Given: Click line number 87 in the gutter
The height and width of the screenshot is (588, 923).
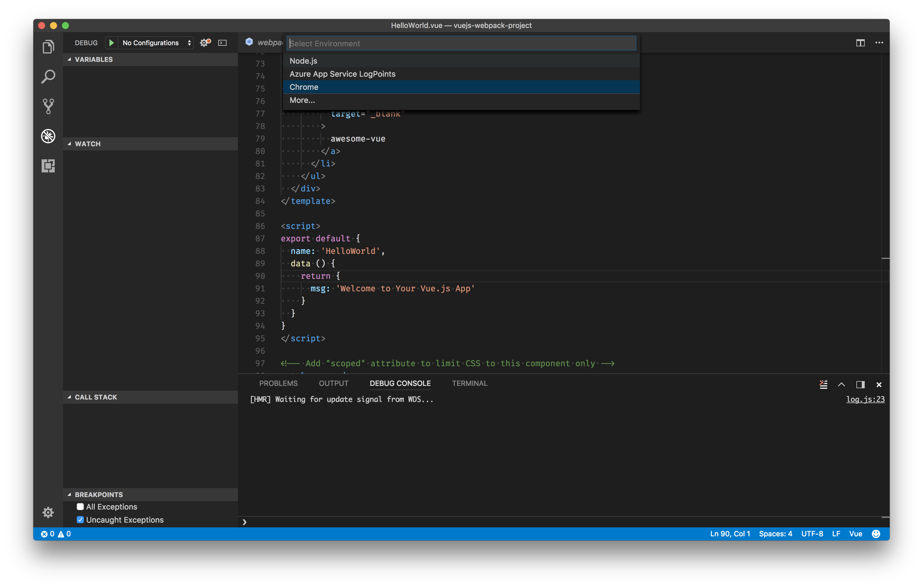Looking at the screenshot, I should point(260,238).
